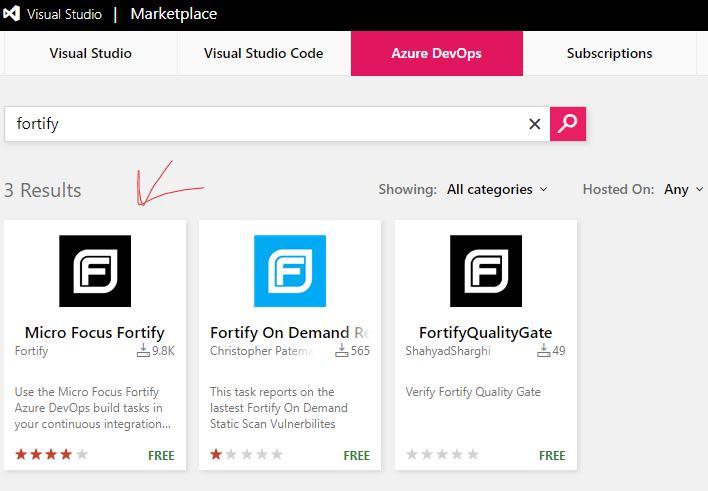
Task: Open the FortifyQualityGate title link
Action: (486, 332)
